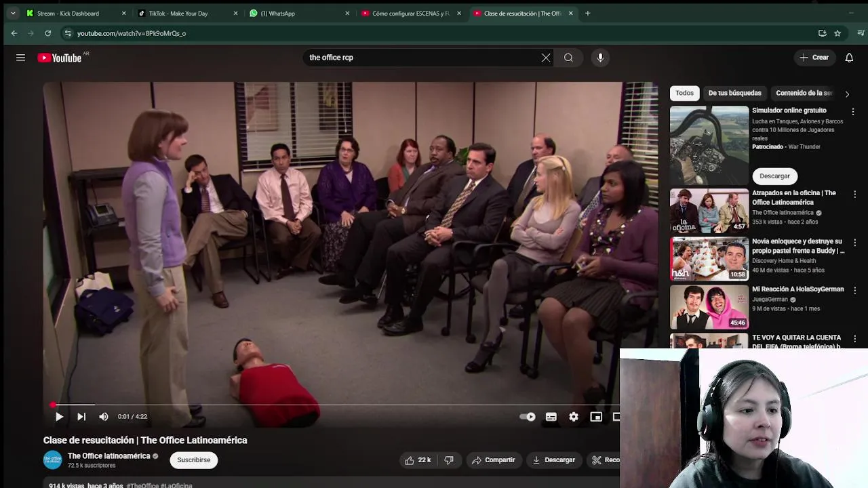Bookmark this page with the star

(837, 33)
